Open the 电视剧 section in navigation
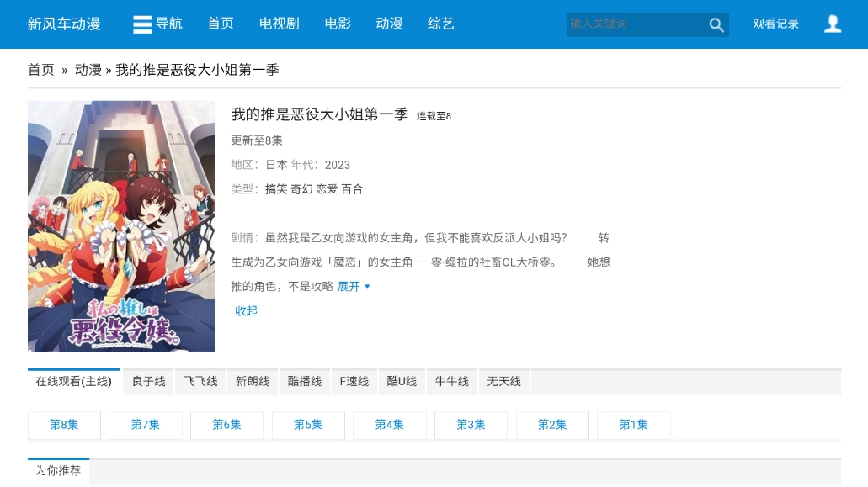Screen dimensions: 868x487 pos(279,24)
